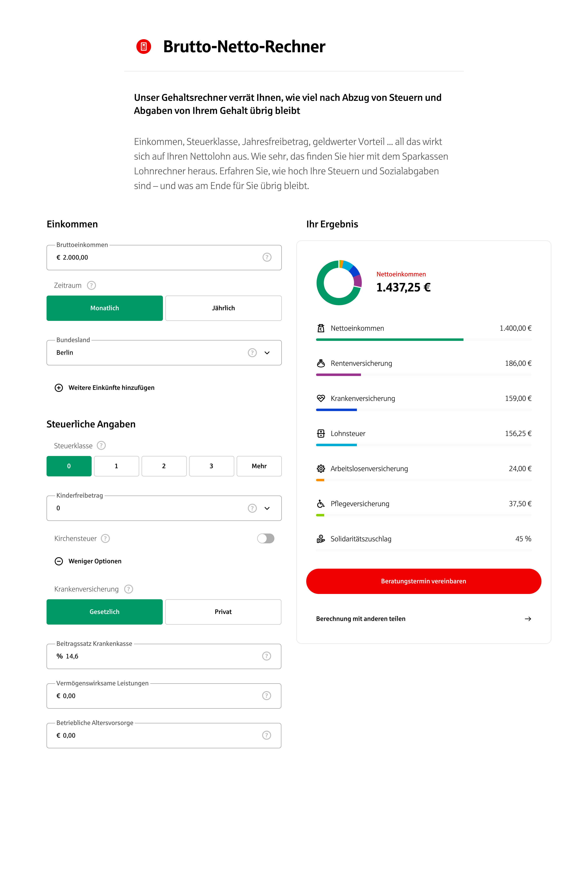Screen dimensions: 588x894
Task: Click help icon in Vermögenswirksame Leistungen field
Action: click(x=266, y=696)
